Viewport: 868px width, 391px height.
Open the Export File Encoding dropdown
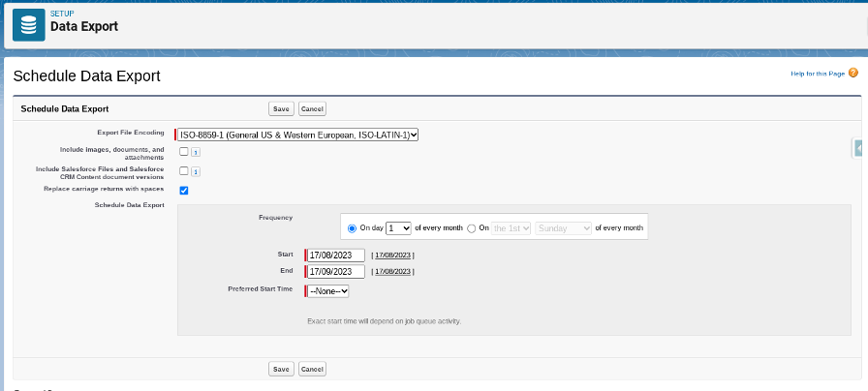[297, 135]
